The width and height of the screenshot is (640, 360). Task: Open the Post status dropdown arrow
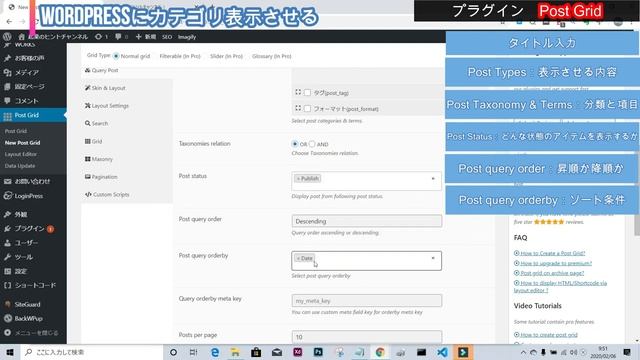click(433, 179)
